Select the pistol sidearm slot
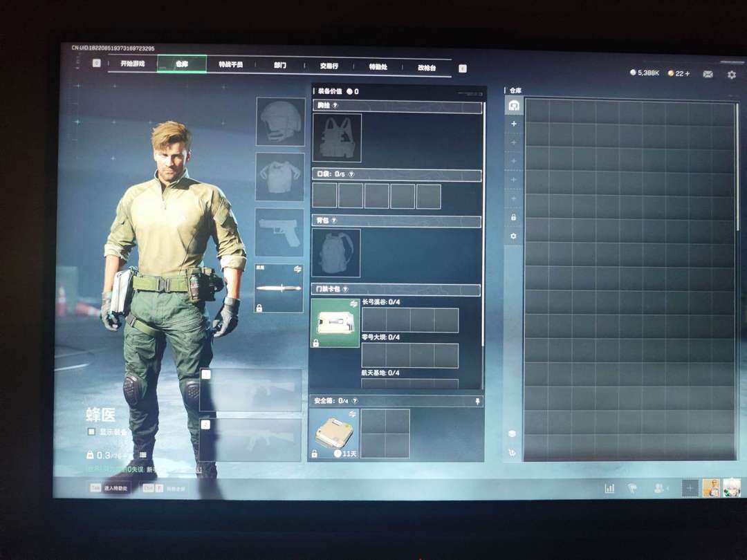Image resolution: width=747 pixels, height=560 pixels. [x=279, y=232]
